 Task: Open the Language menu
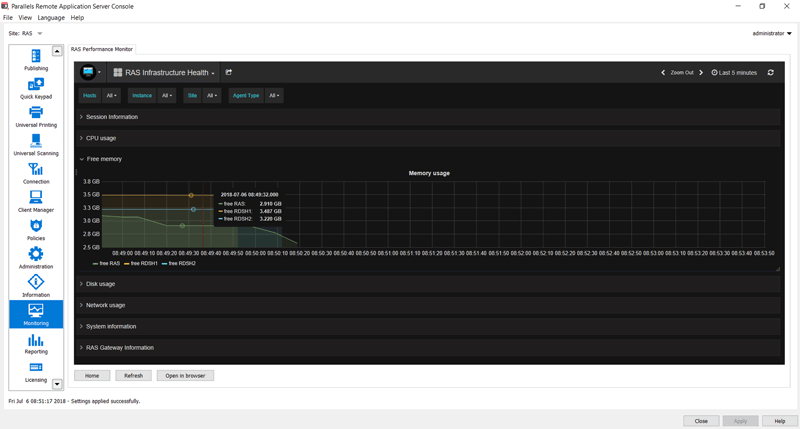(x=51, y=17)
